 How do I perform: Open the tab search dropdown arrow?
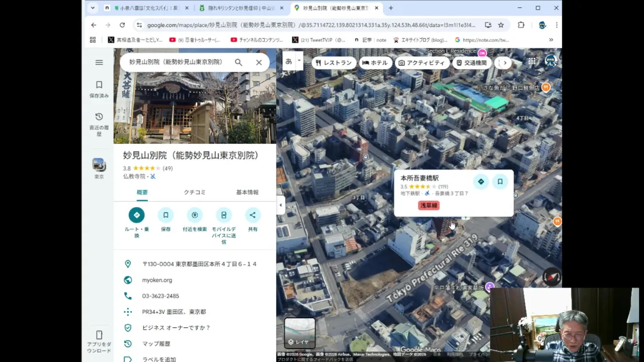(93, 8)
